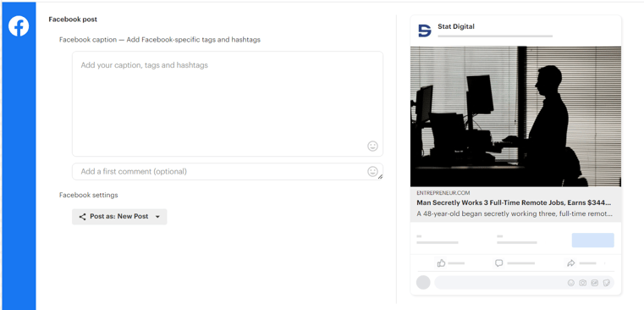The width and height of the screenshot is (644, 310).
Task: Click the GIF icon in the preview comment bar
Action: [x=594, y=283]
